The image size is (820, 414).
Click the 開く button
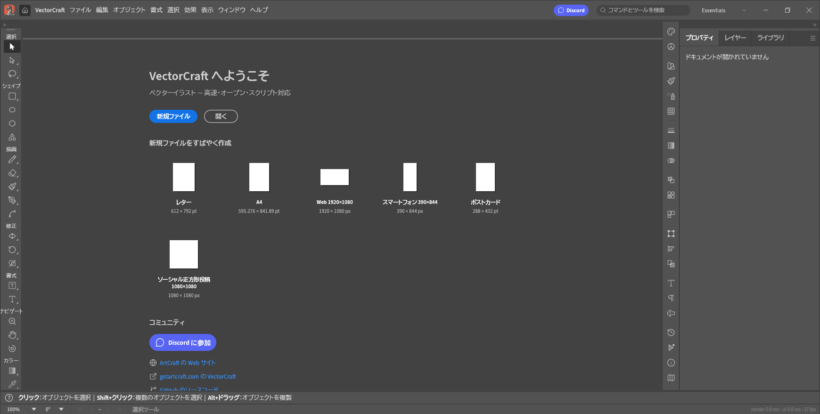[221, 117]
